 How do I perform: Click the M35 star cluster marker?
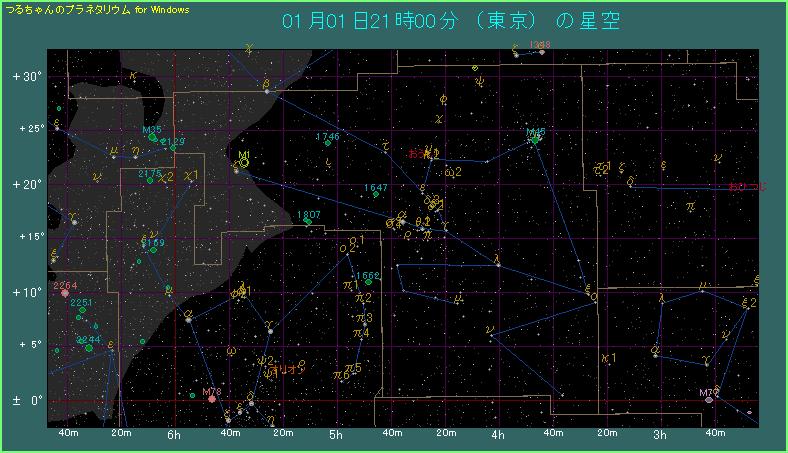153,138
